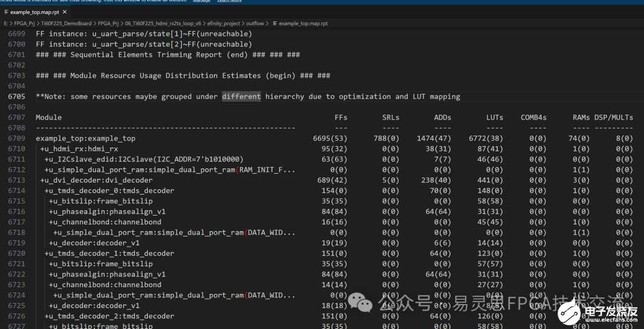Click the '154(0)' FFs value
This screenshot has height=329, width=644.
335,191
